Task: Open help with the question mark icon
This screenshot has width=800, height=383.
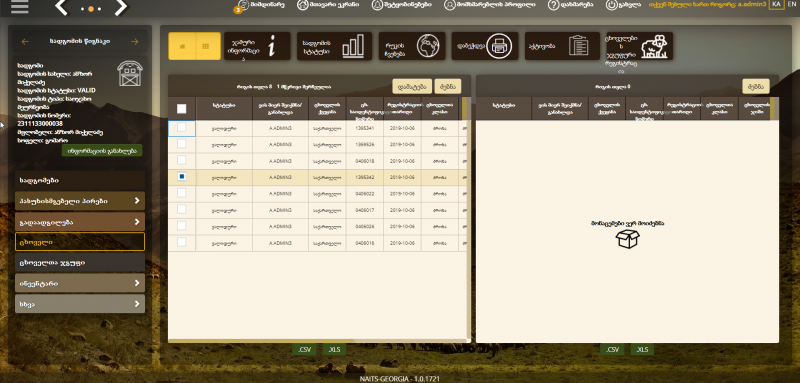Action: tap(571, 5)
